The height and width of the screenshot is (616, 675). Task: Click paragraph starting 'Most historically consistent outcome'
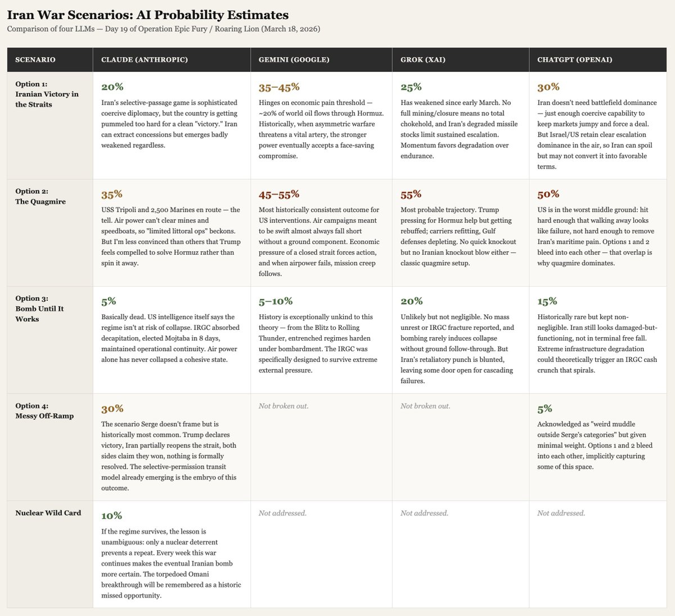click(321, 242)
